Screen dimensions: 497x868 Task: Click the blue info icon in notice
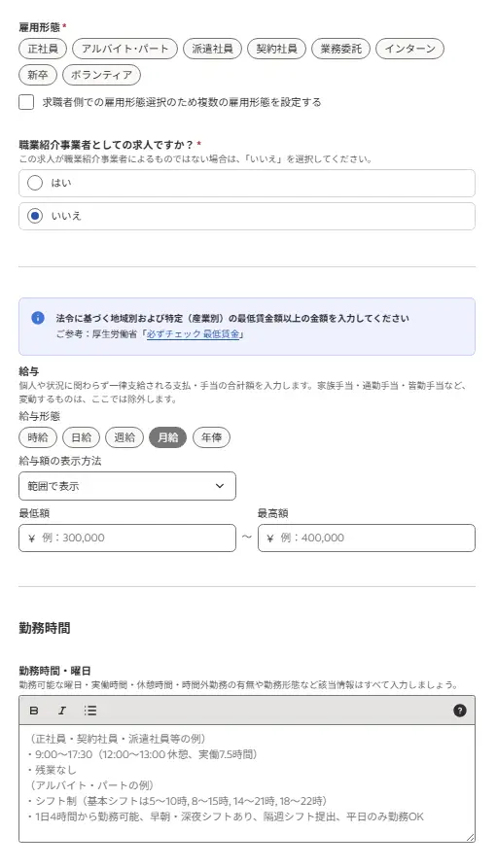38,318
